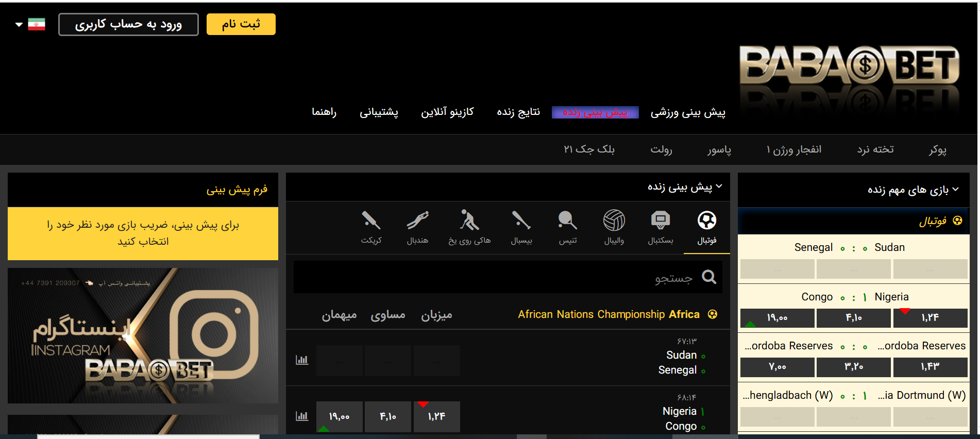Click football icon beside African Nations Championship

tap(713, 314)
